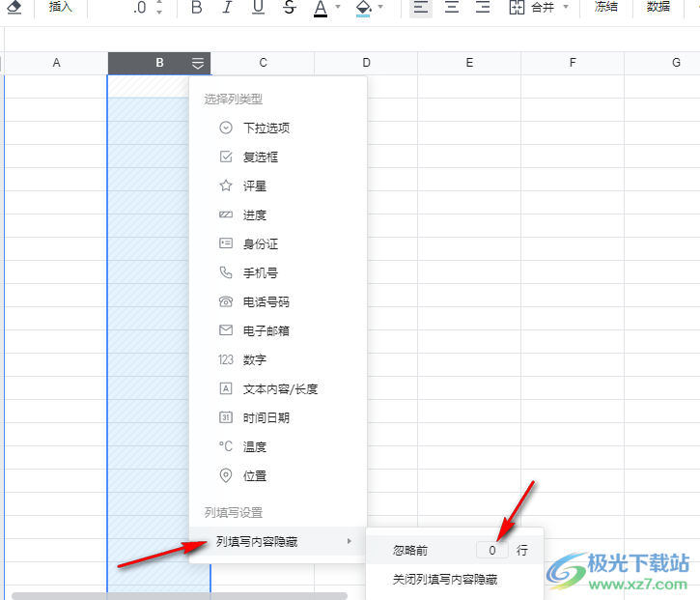700x600 pixels.
Task: Apply the font color A
Action: pyautogui.click(x=321, y=8)
